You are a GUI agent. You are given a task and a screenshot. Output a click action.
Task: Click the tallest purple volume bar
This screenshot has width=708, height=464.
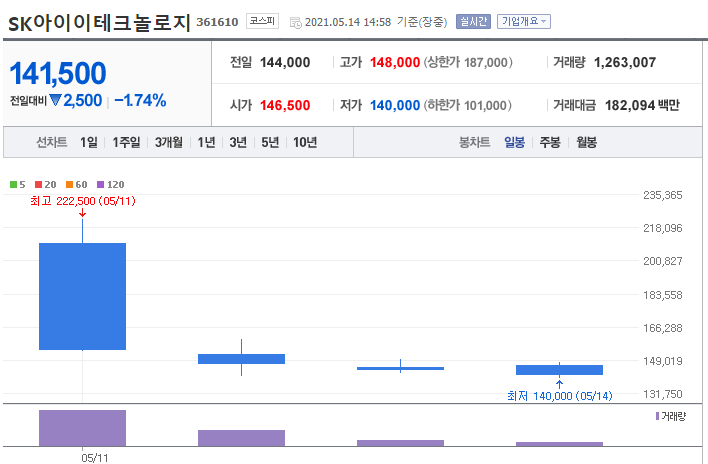tap(83, 428)
